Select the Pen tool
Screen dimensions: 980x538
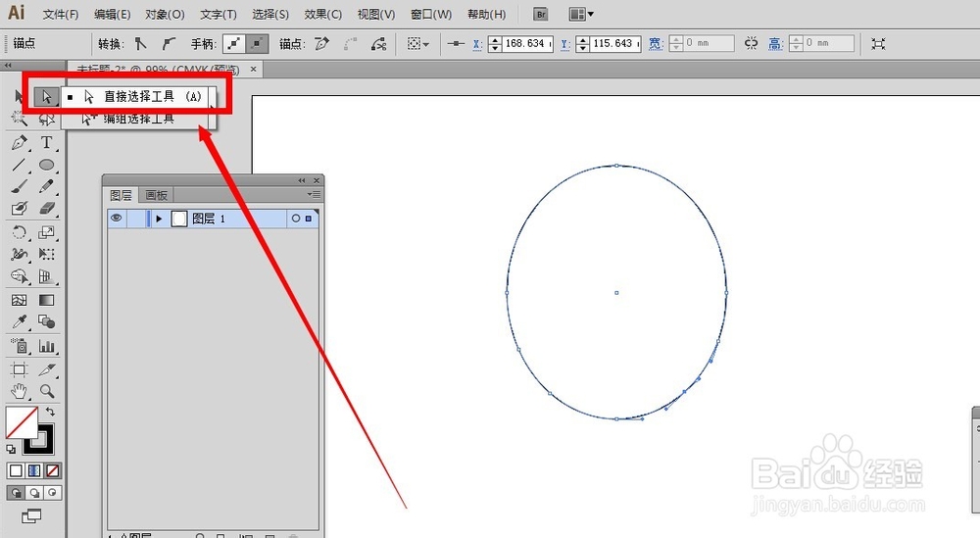(20, 143)
